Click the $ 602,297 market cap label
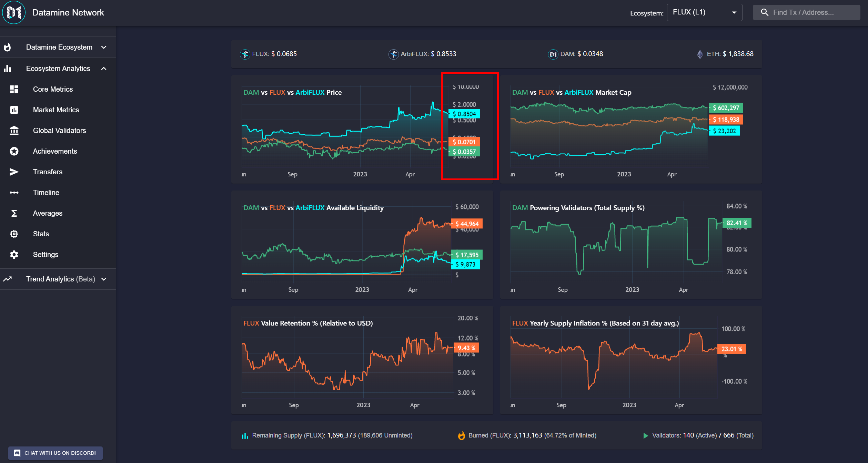868x463 pixels. (726, 108)
